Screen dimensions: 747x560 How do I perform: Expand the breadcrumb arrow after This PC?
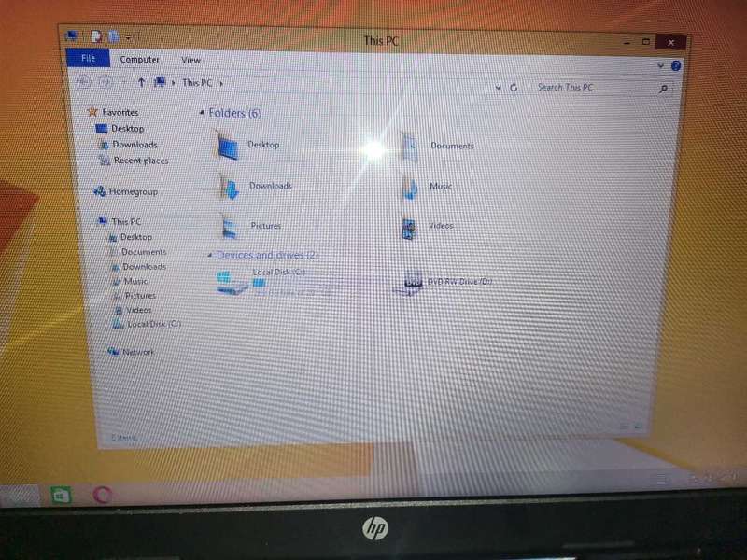[x=221, y=83]
